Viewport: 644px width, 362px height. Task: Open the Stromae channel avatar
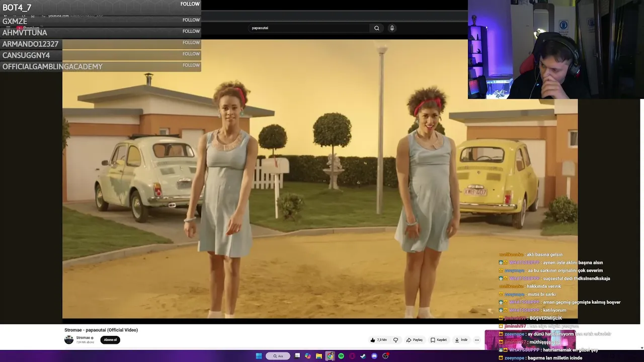coord(69,340)
